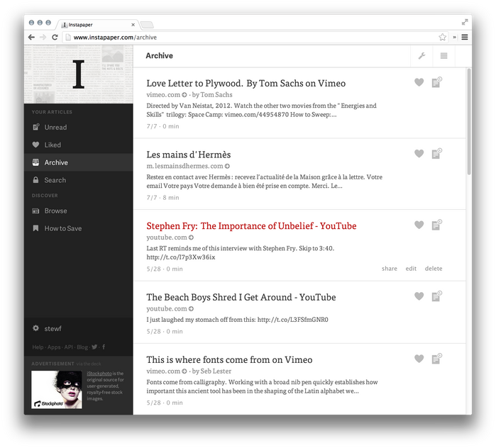Open Instapaper's Twitter page icon
This screenshot has height=448, width=496.
coord(94,347)
